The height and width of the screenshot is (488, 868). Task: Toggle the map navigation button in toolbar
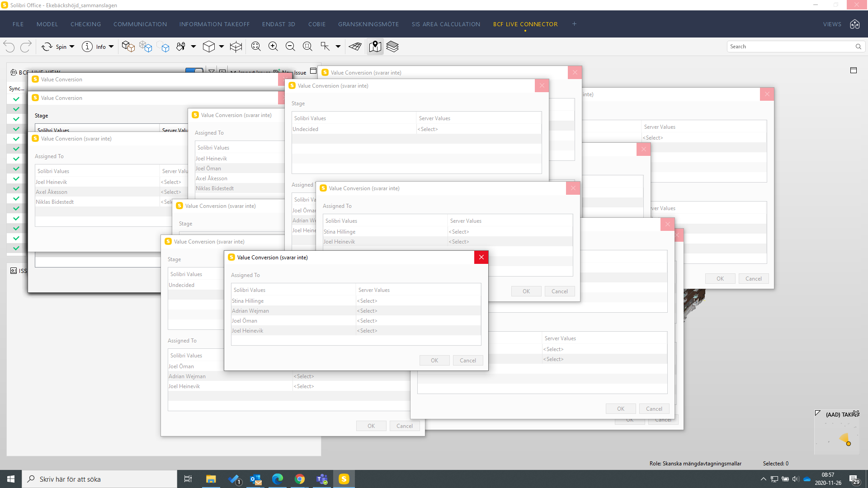click(x=375, y=47)
